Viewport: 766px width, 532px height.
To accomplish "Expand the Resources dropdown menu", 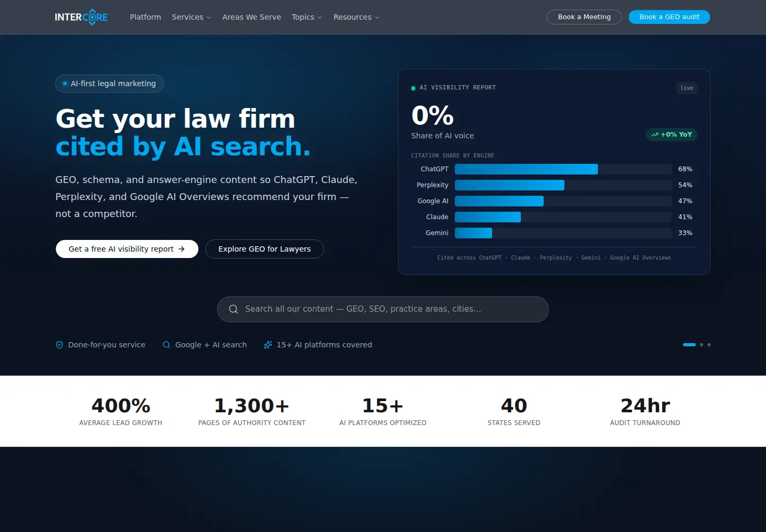I will pos(356,17).
